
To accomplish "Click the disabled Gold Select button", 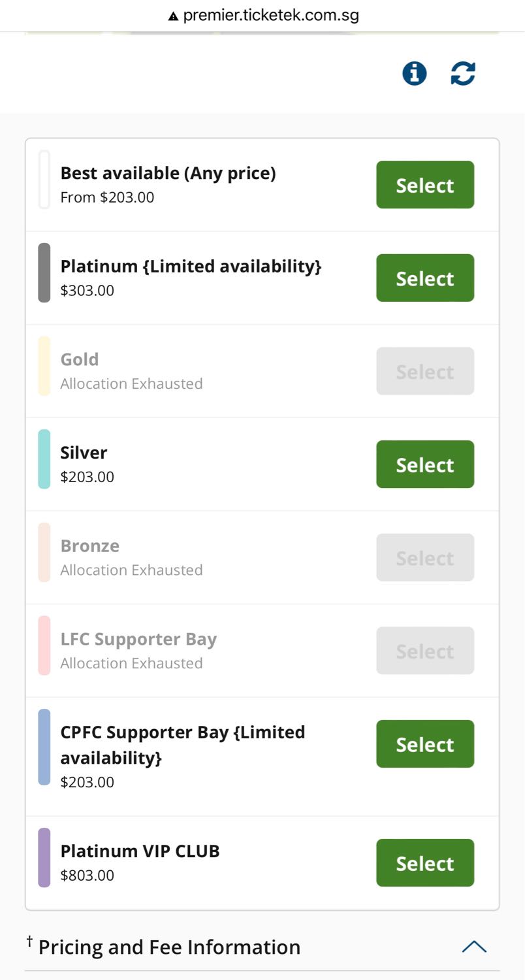I will click(x=425, y=371).
